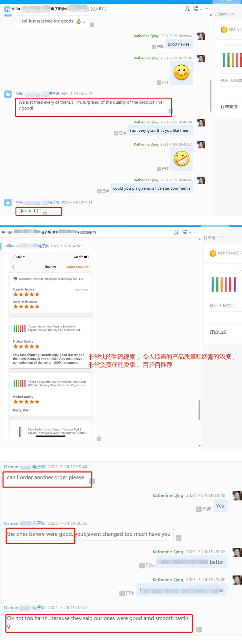This screenshot has height=644, width=242.
Task: Click options icon beside 'can I order another order please'
Action: 92,481
